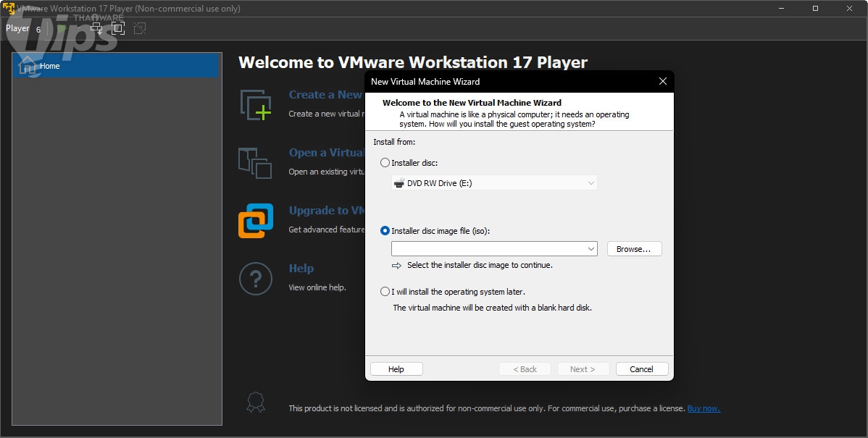Open the Help heading link
This screenshot has width=868, height=438.
[301, 268]
